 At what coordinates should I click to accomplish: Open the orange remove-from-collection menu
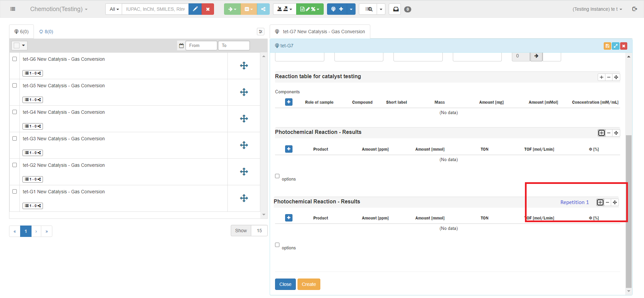pos(249,9)
